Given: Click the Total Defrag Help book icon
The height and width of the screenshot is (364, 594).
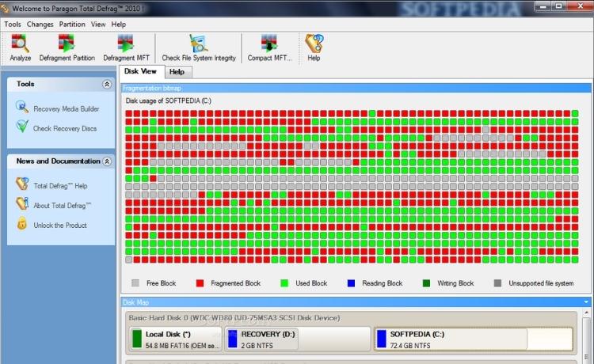Looking at the screenshot, I should point(22,184).
